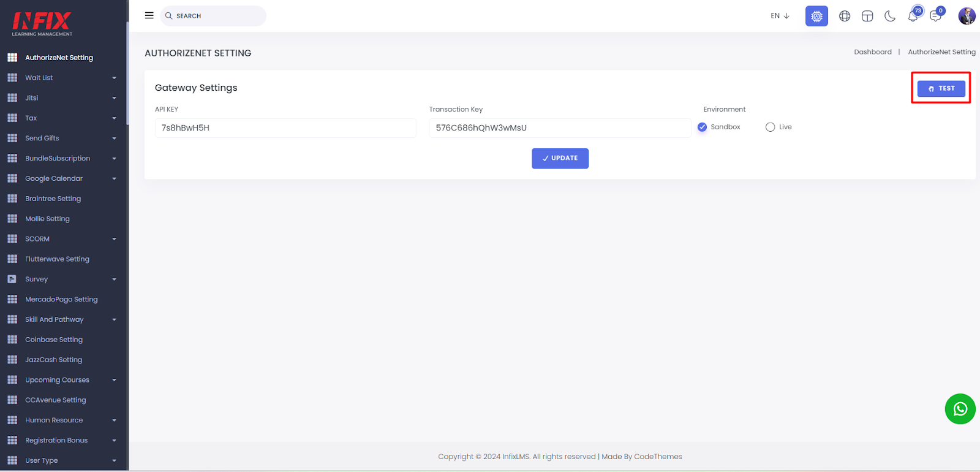The image size is (980, 472).
Task: Open the WhatsApp chat bubble
Action: coord(960,409)
